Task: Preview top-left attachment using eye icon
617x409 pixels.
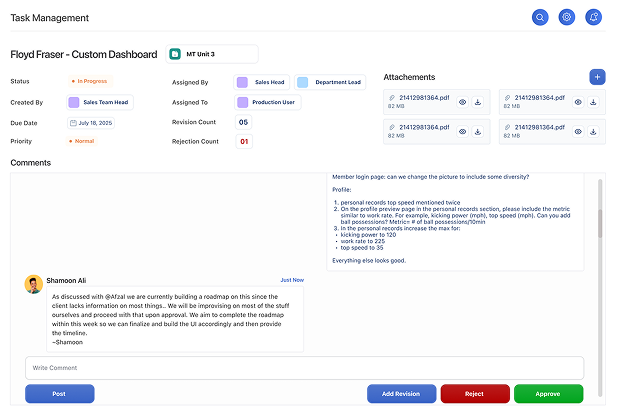Action: 461,102
